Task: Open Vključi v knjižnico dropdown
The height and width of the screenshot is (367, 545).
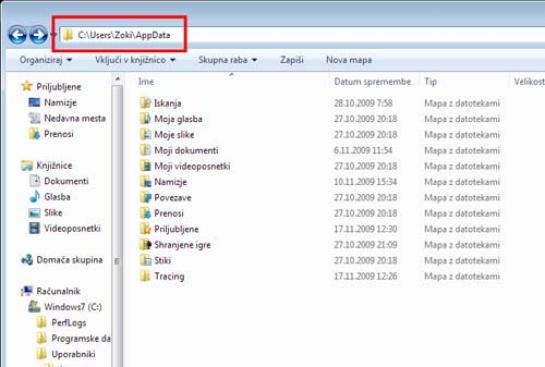Action: coord(135,60)
